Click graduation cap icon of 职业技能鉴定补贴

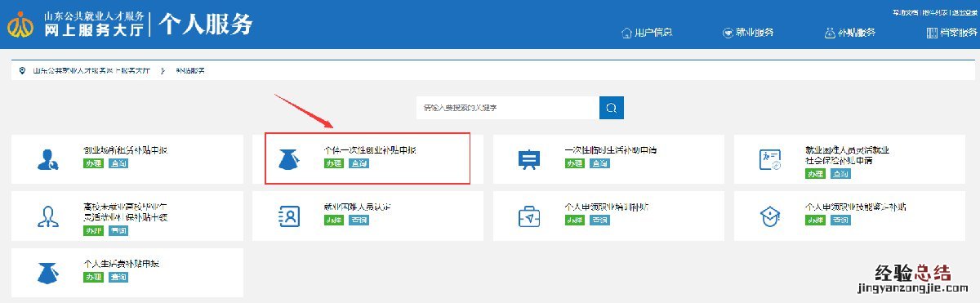pos(770,216)
